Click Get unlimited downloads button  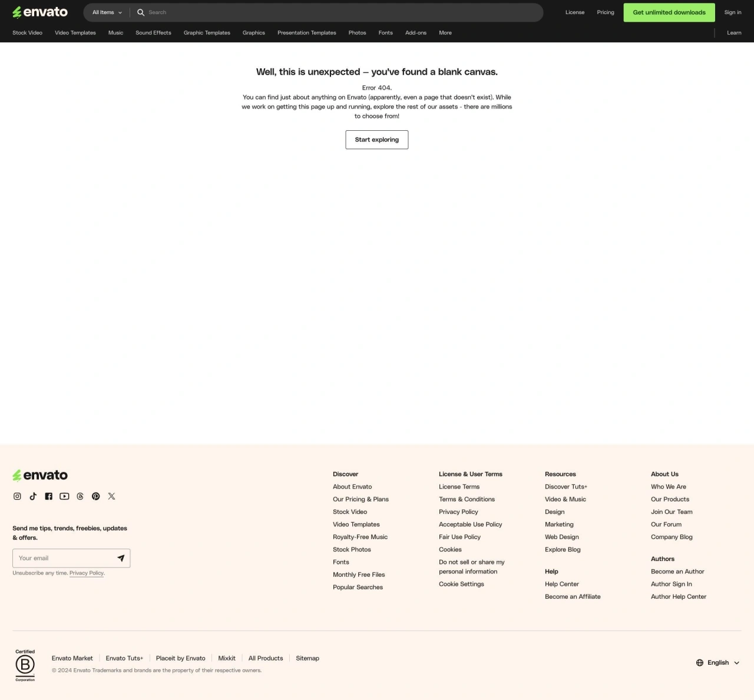[669, 12]
